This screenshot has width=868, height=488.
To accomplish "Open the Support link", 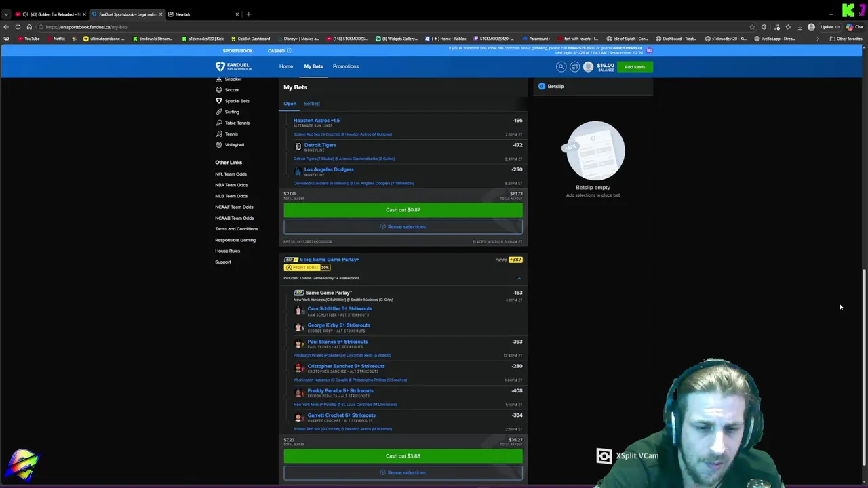I will pos(223,262).
